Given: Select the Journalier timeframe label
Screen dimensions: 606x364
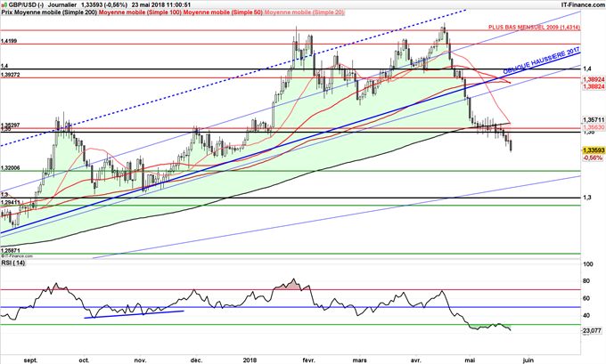Looking at the screenshot, I should click(x=61, y=4).
